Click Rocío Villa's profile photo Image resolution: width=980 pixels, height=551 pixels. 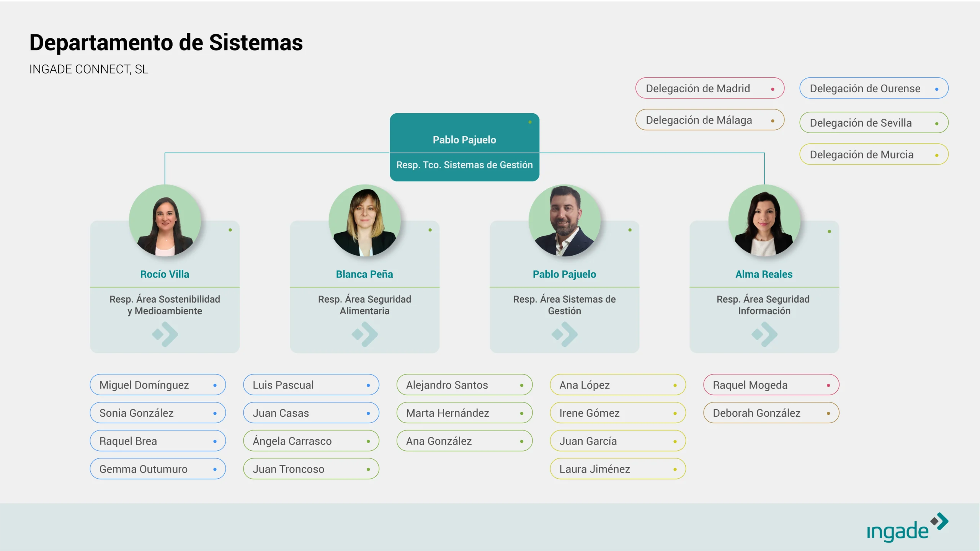tap(165, 221)
